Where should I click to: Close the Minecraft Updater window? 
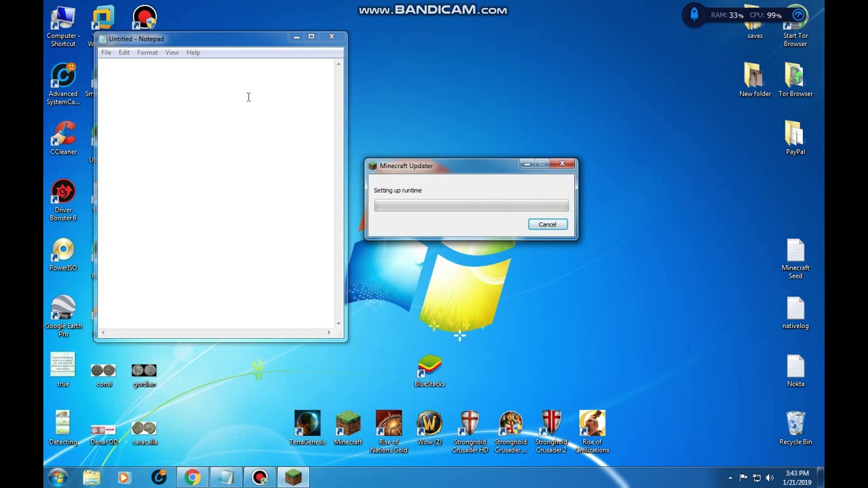click(x=562, y=163)
